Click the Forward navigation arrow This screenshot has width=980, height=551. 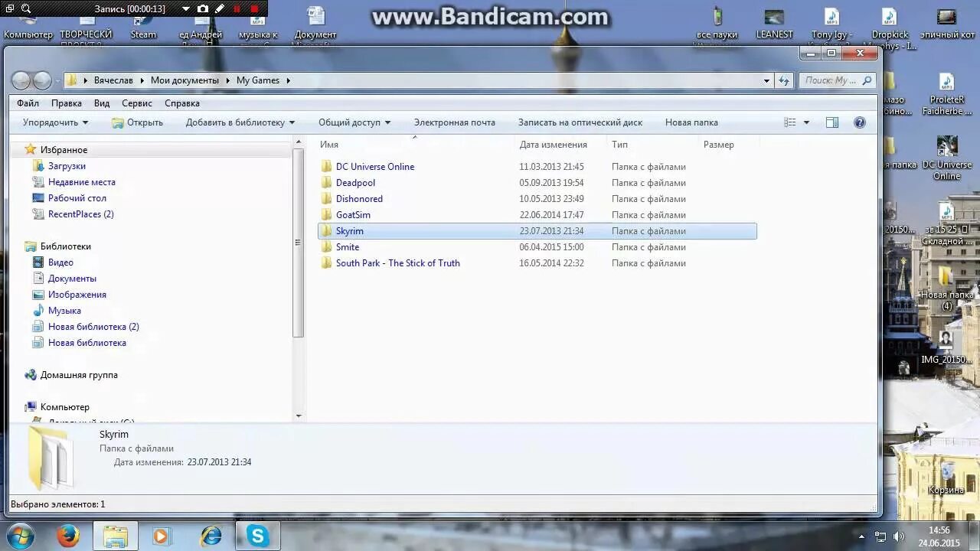[42, 80]
